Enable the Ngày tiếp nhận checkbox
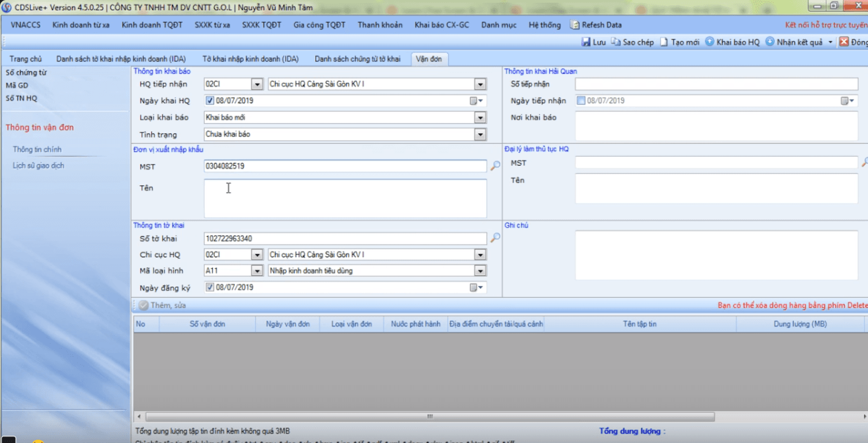868x443 pixels. [x=581, y=100]
